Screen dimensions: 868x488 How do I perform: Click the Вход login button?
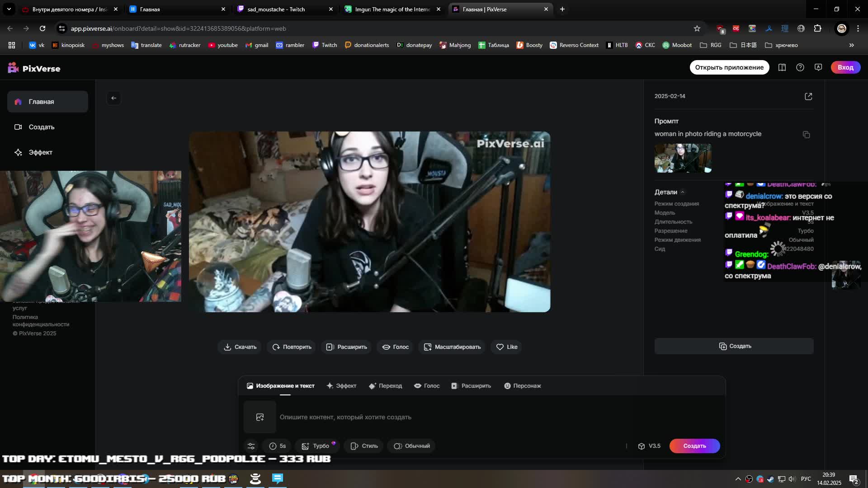tap(845, 67)
